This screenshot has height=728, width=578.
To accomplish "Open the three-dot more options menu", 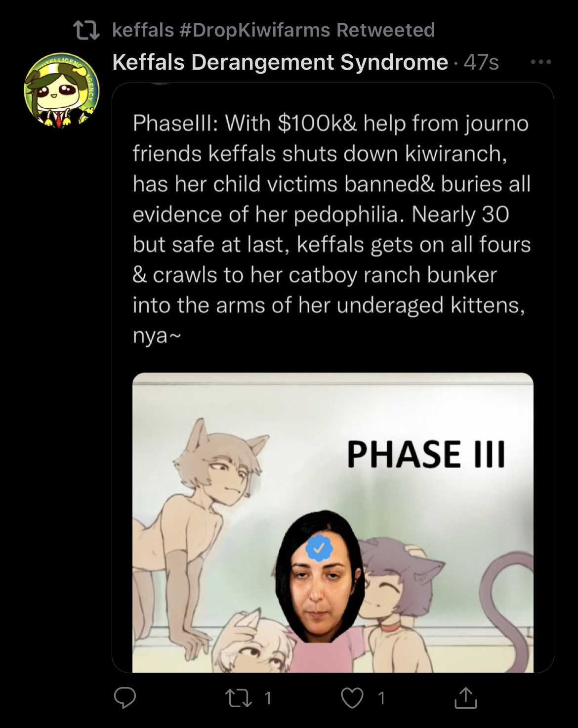I will click(540, 62).
